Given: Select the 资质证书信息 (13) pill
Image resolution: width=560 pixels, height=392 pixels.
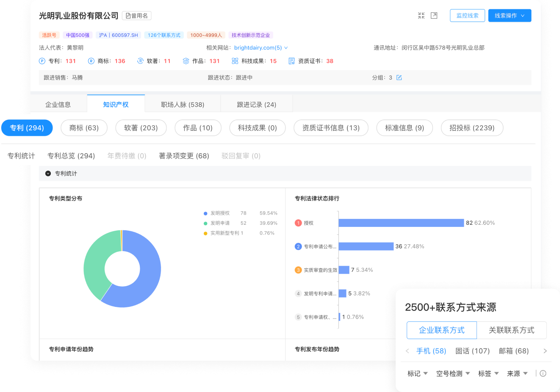Looking at the screenshot, I should 331,128.
